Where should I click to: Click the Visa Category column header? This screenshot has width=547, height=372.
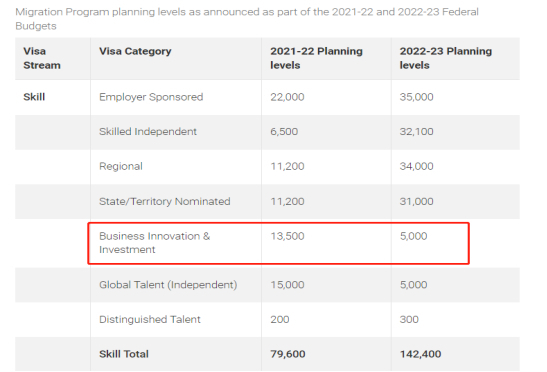point(135,51)
